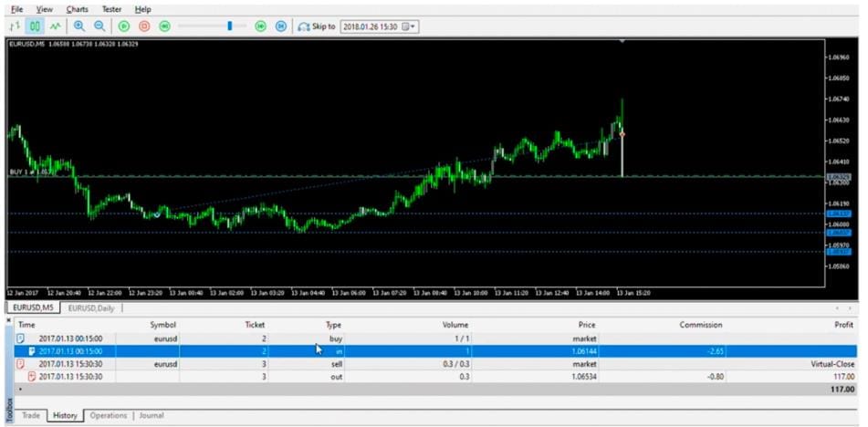Image resolution: width=868 pixels, height=427 pixels.
Task: Open the Trade tab in Toolbox
Action: [x=31, y=415]
